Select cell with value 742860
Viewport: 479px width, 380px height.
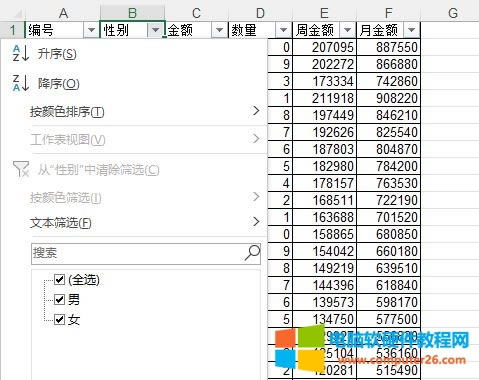pos(388,81)
